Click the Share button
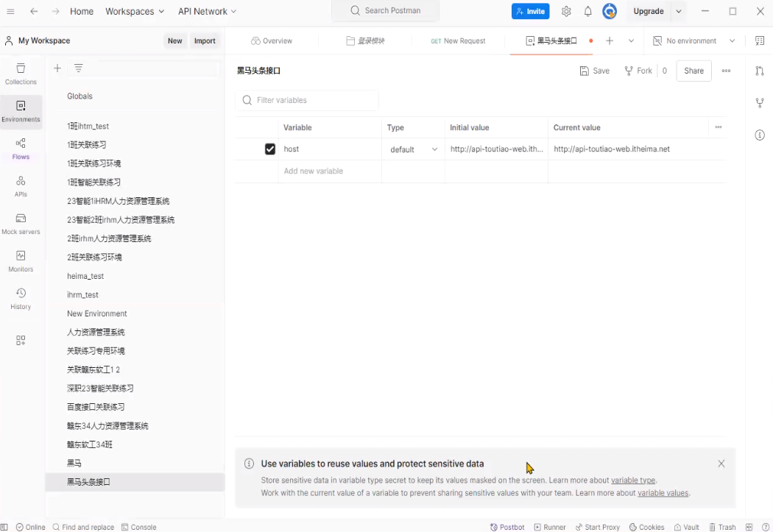Screen dimensions: 773x532 coord(693,71)
